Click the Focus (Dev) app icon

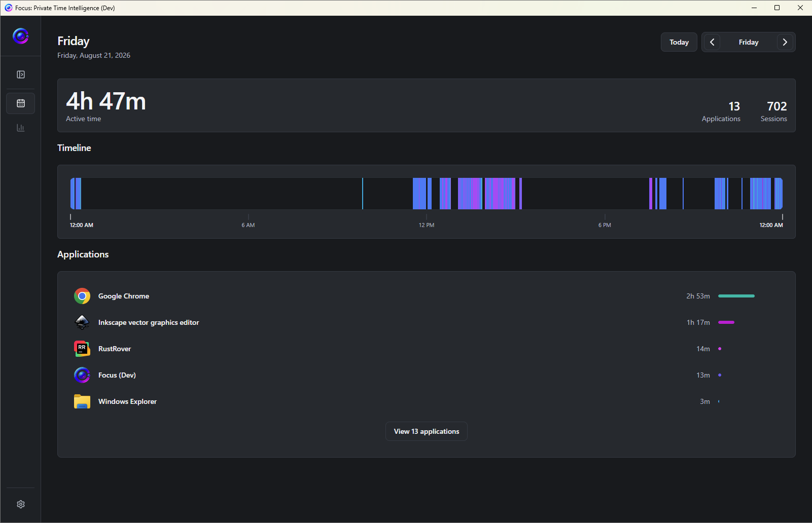(x=82, y=375)
